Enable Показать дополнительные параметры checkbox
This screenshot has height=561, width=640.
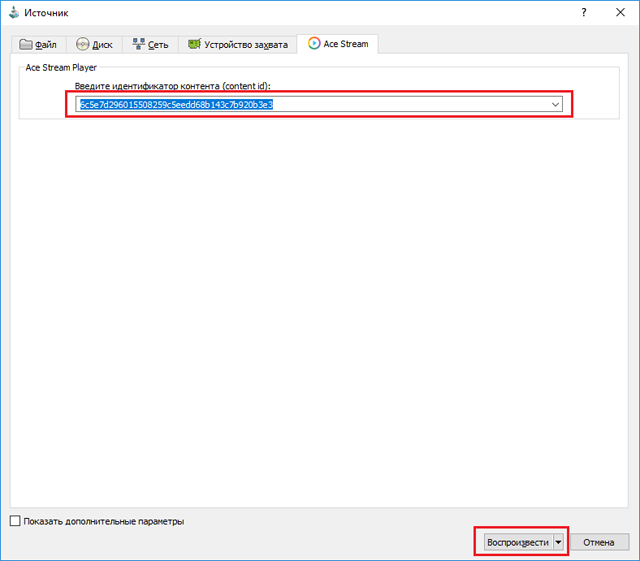[15, 521]
